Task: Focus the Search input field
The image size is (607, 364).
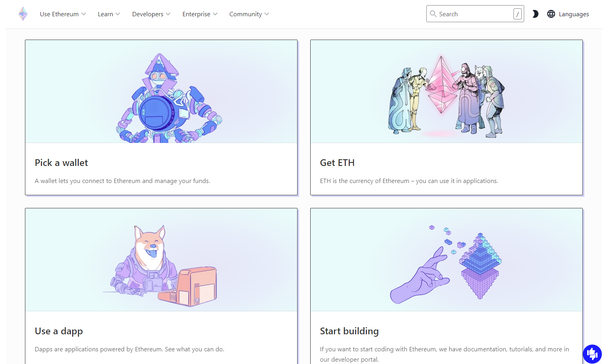Action: point(475,14)
